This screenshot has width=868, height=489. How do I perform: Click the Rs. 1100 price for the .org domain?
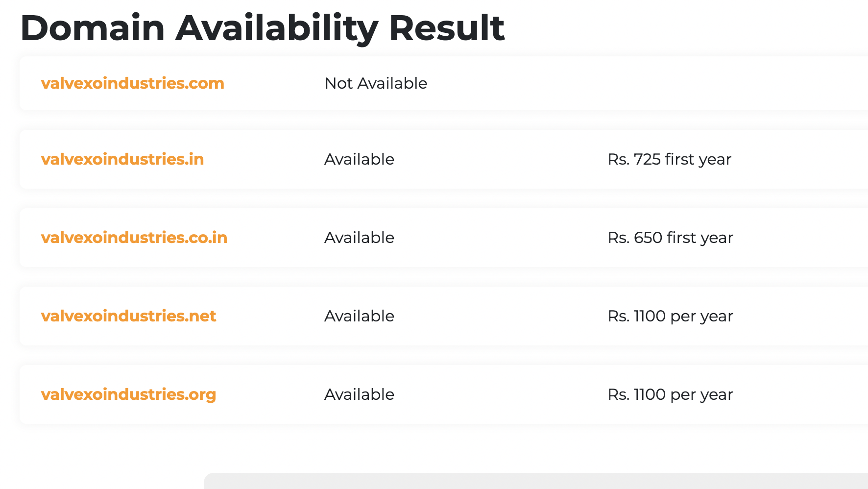pyautogui.click(x=670, y=394)
